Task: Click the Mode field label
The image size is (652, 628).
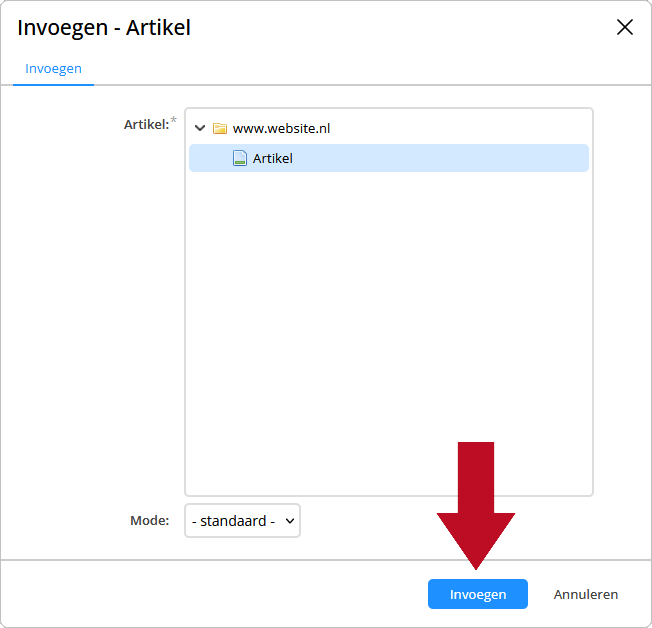Action: pos(150,520)
